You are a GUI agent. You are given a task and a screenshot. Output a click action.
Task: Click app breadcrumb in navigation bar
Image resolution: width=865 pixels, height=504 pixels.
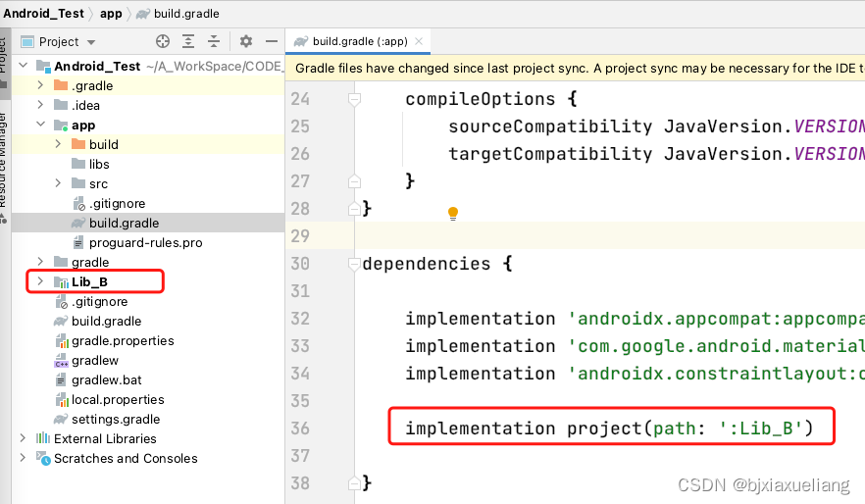coord(111,13)
